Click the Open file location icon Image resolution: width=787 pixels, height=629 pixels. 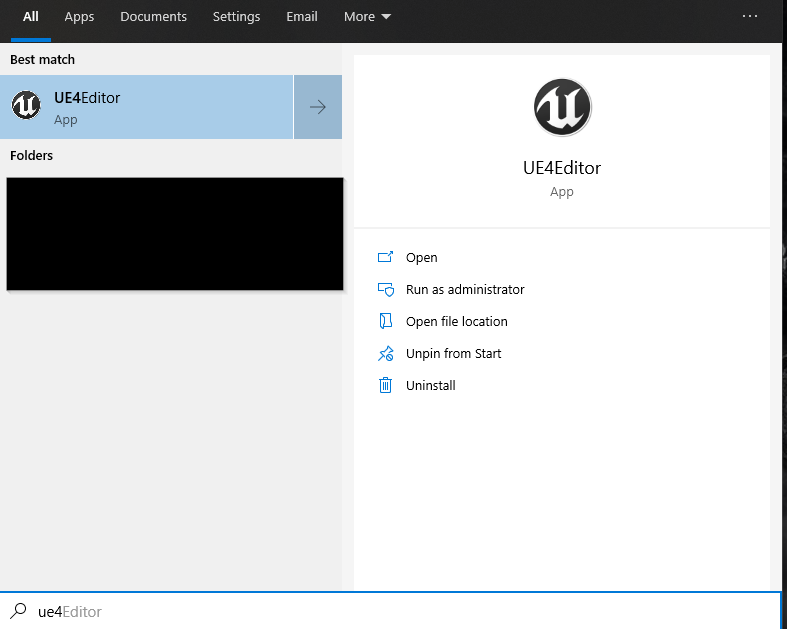point(385,321)
